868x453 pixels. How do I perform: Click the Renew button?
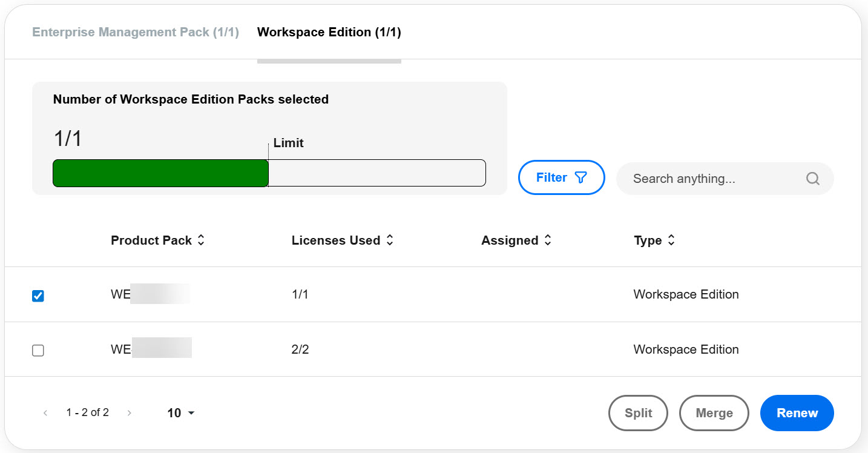tap(797, 412)
